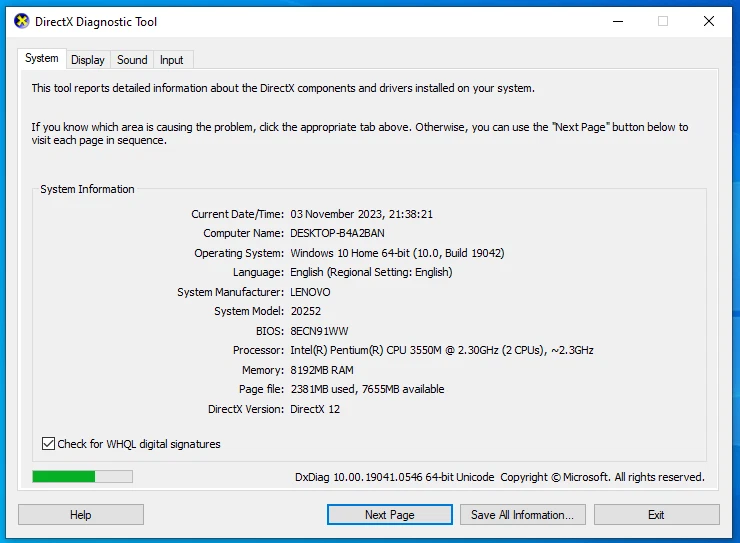Click the 8192MB RAM value

[x=321, y=370]
